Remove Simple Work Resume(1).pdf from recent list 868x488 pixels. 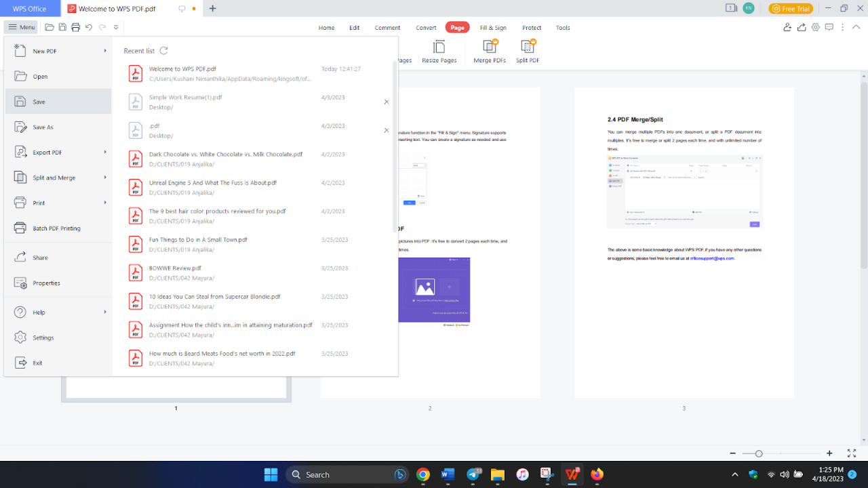[x=386, y=102]
